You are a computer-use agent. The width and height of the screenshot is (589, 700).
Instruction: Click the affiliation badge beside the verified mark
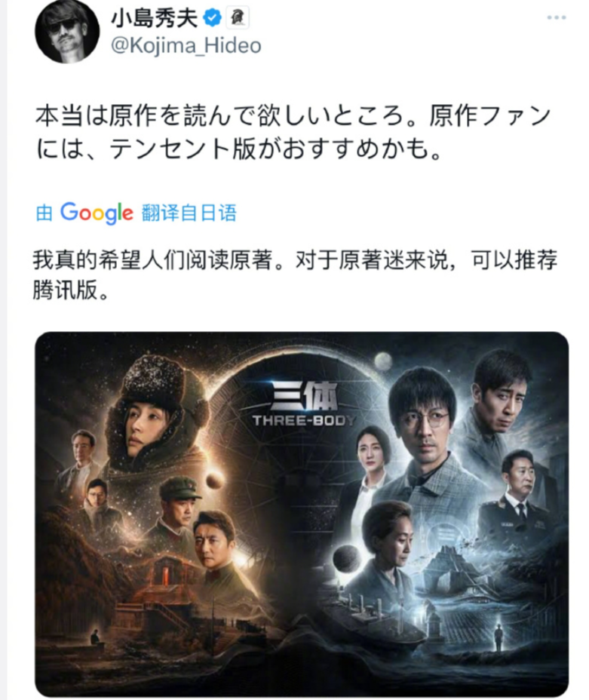click(x=238, y=18)
